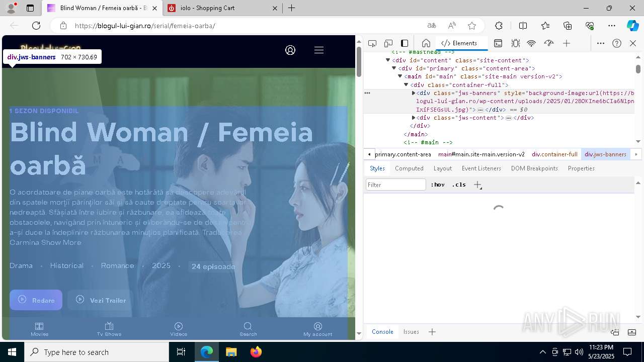This screenshot has height=362, width=644.
Task: Open Search in bottom navigation
Action: tap(248, 329)
